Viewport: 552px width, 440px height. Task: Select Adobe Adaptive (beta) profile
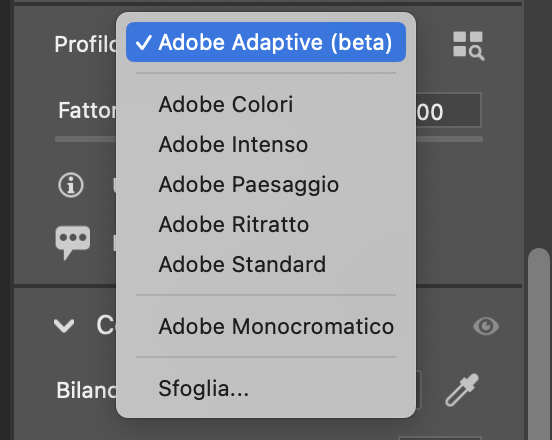coord(266,42)
